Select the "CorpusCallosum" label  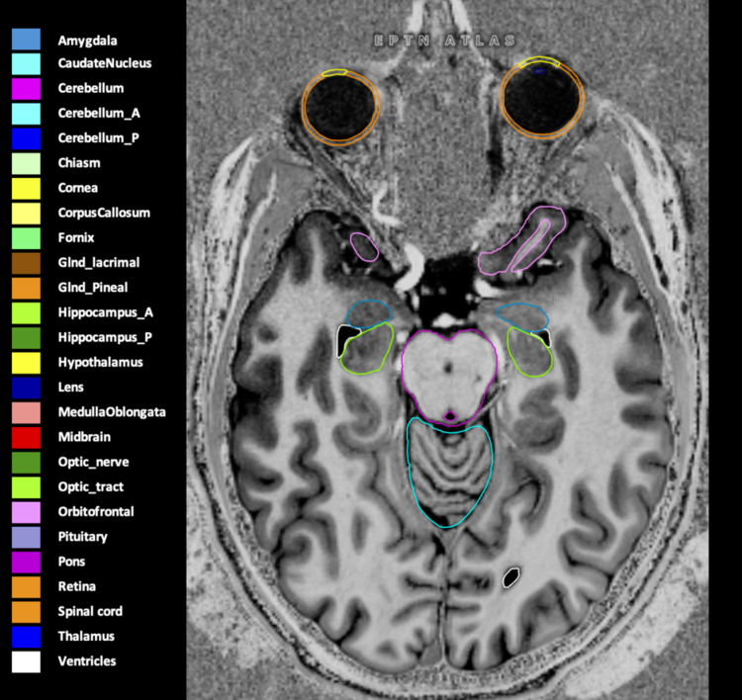click(104, 214)
